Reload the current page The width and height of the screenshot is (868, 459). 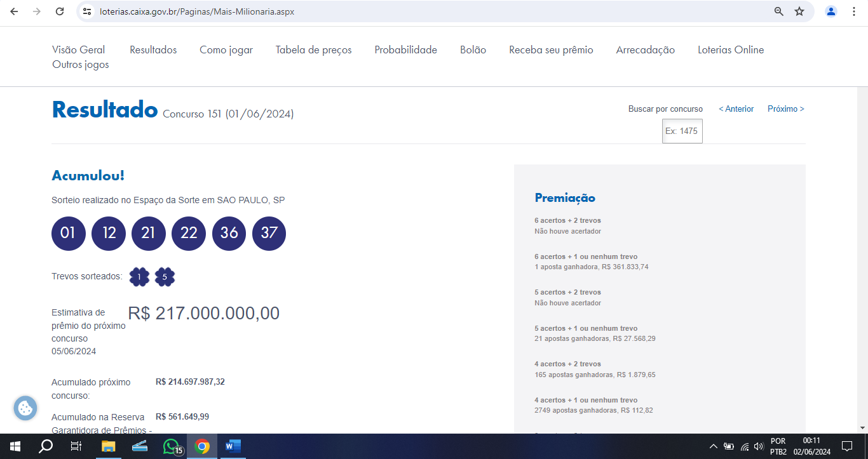[x=60, y=11]
